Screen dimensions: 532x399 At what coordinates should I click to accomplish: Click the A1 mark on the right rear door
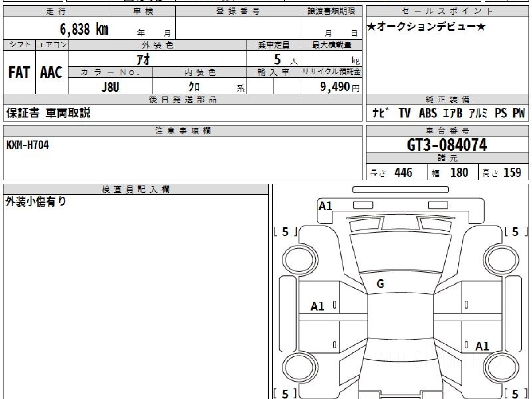tap(482, 346)
